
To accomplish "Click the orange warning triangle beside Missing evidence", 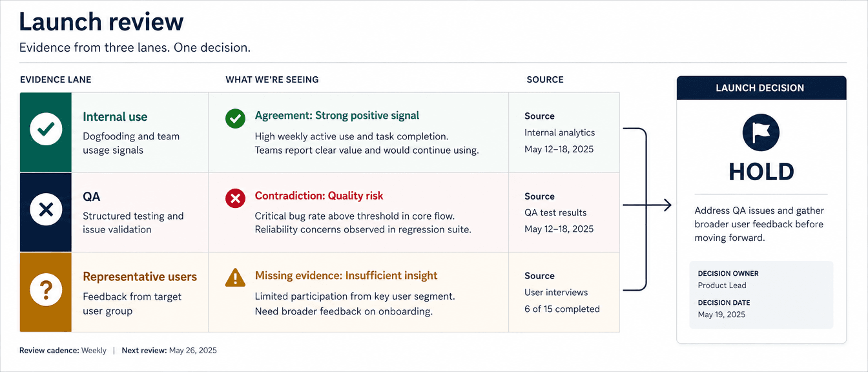I will [x=235, y=278].
